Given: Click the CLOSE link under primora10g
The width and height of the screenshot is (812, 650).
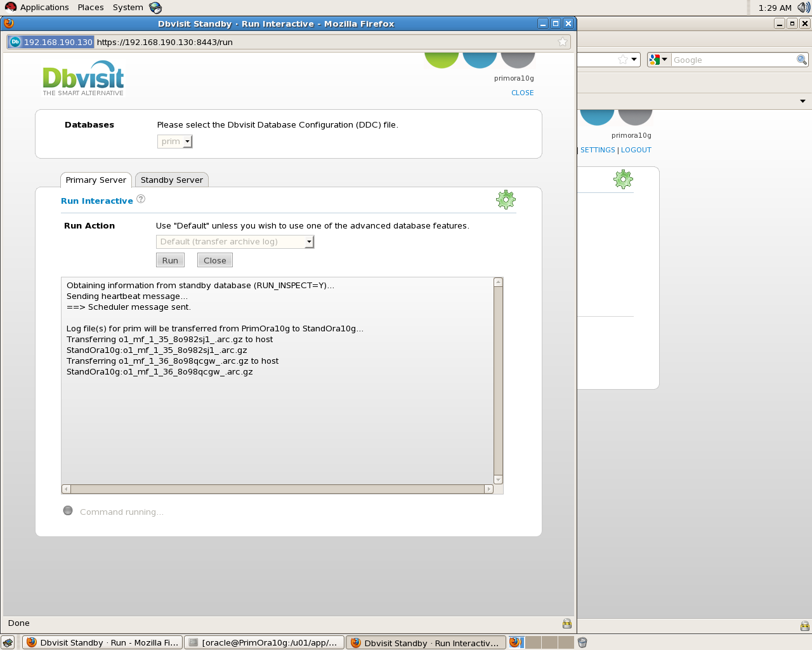Looking at the screenshot, I should [522, 93].
